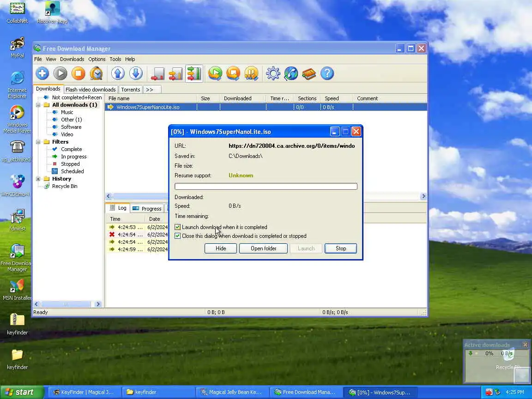Click the download progress bar in dialog

pyautogui.click(x=266, y=186)
